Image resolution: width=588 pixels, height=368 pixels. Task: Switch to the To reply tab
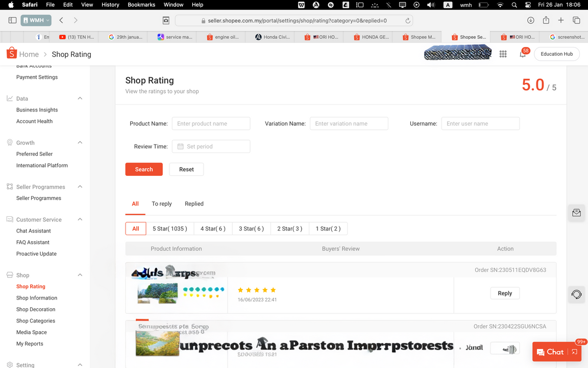[161, 203]
